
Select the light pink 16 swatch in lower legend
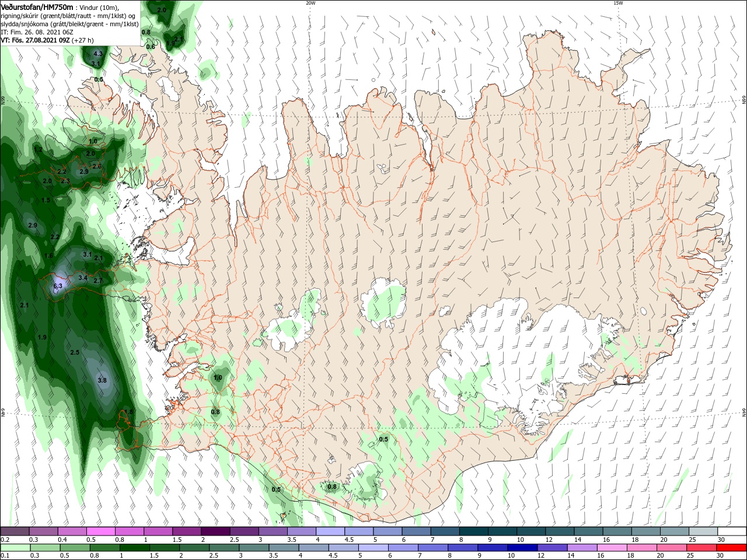click(612, 548)
